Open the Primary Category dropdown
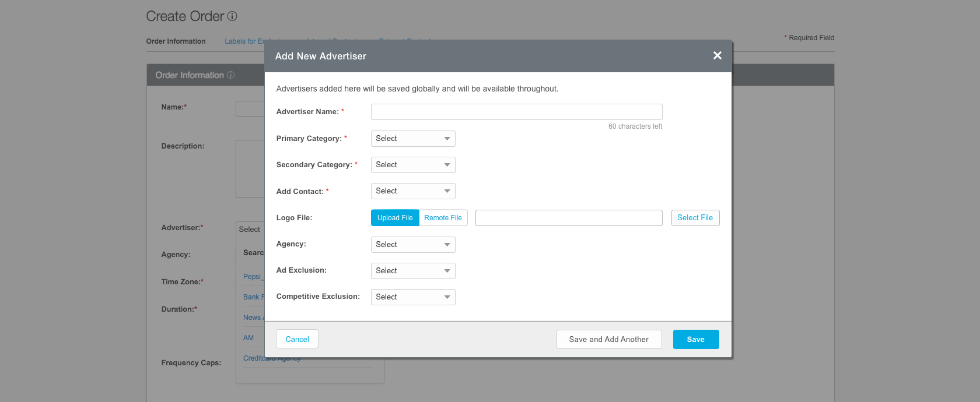Viewport: 980px width, 402px height. click(412, 139)
